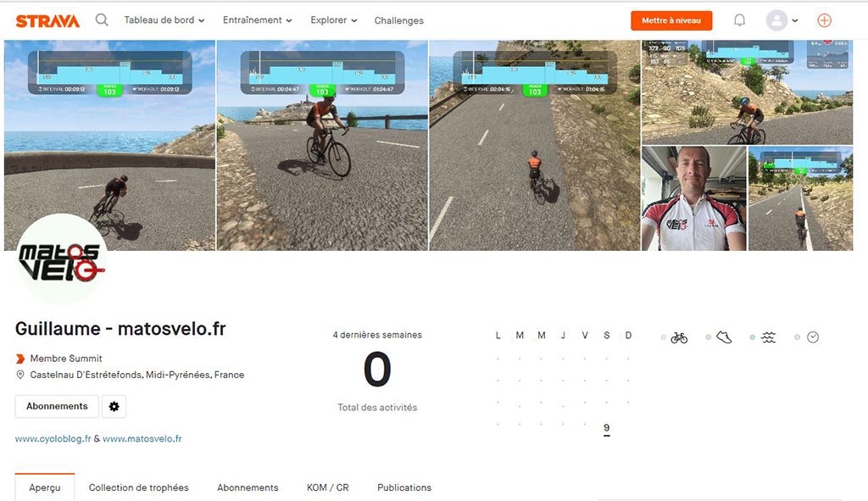The image size is (868, 501).
Task: Select the swimming activity filter
Action: coord(768,337)
